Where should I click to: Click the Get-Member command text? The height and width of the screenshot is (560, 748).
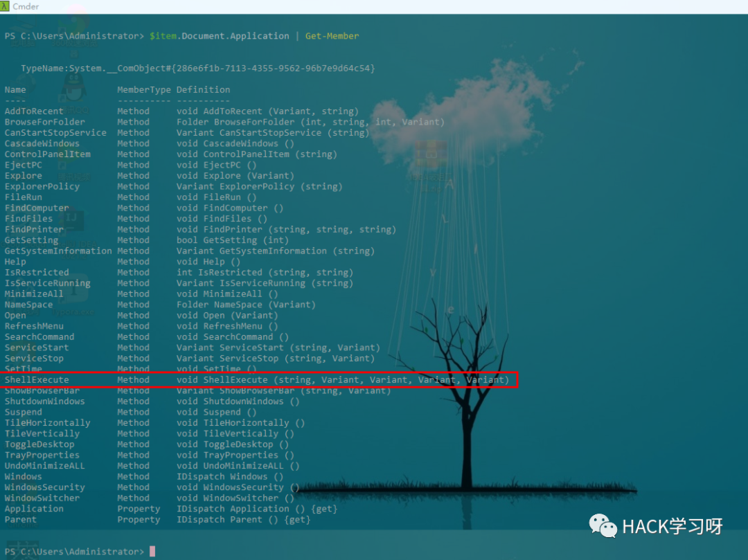(x=332, y=36)
